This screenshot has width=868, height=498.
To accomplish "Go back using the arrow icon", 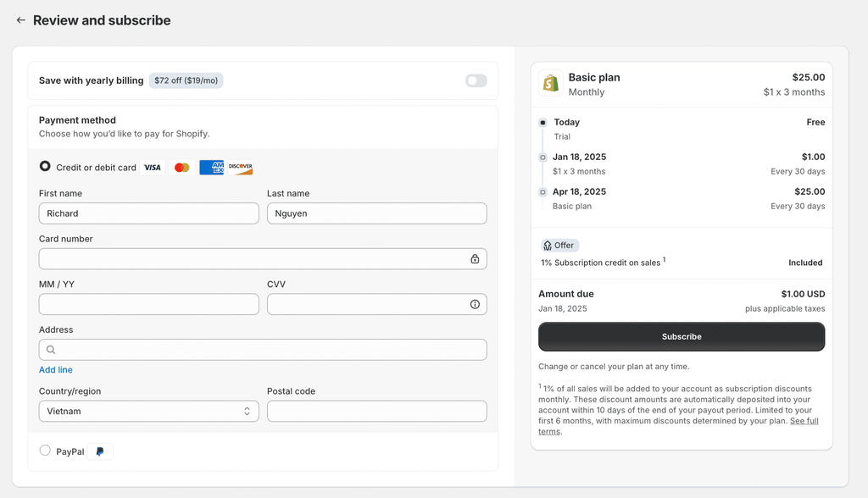I will (21, 20).
